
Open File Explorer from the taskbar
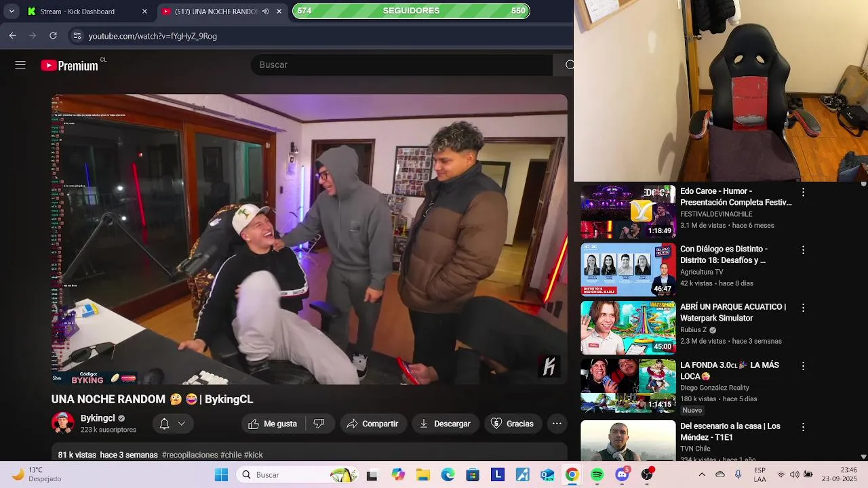(423, 474)
